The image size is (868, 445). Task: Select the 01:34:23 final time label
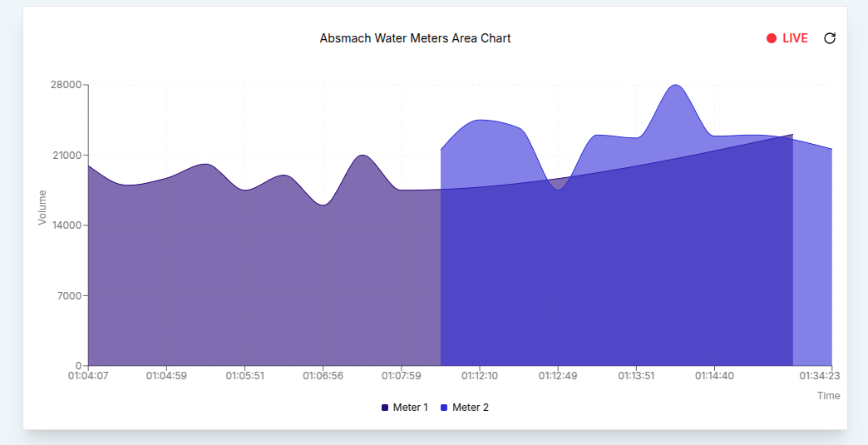pyautogui.click(x=820, y=376)
